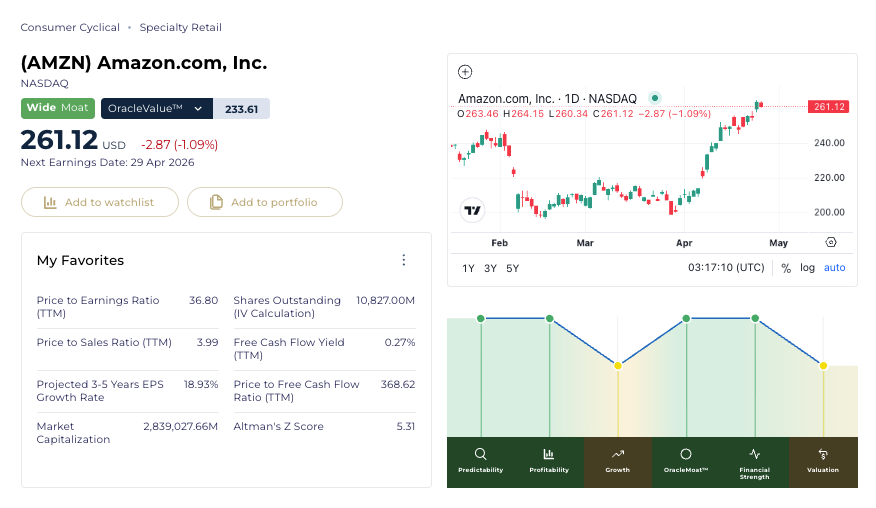Click the Specialty Retail breadcrumb link

click(181, 28)
